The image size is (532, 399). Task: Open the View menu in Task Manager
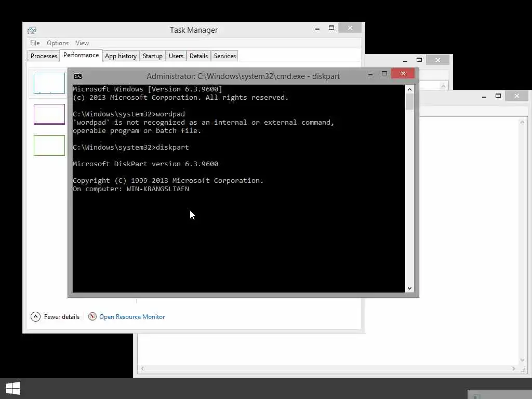point(82,43)
